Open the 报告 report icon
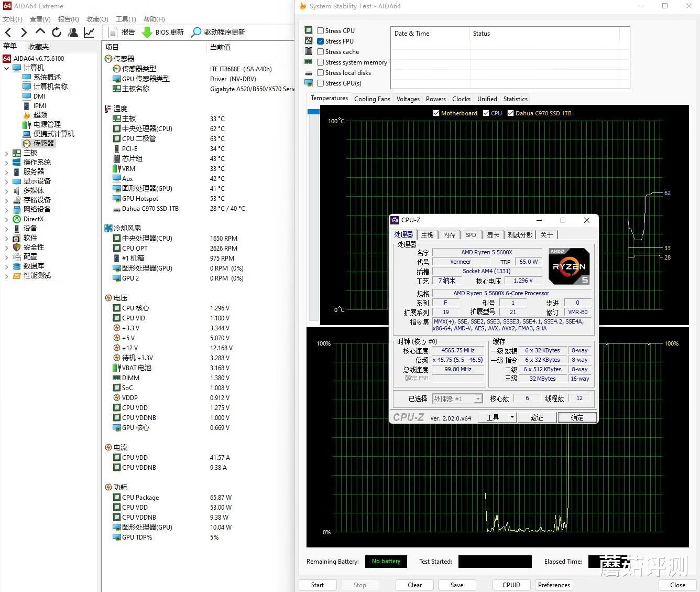Viewport: 700px width, 592px height. [x=113, y=32]
